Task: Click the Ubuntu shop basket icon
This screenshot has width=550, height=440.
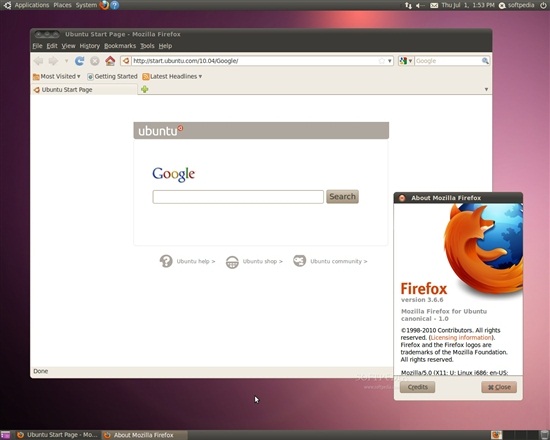Action: [x=232, y=262]
